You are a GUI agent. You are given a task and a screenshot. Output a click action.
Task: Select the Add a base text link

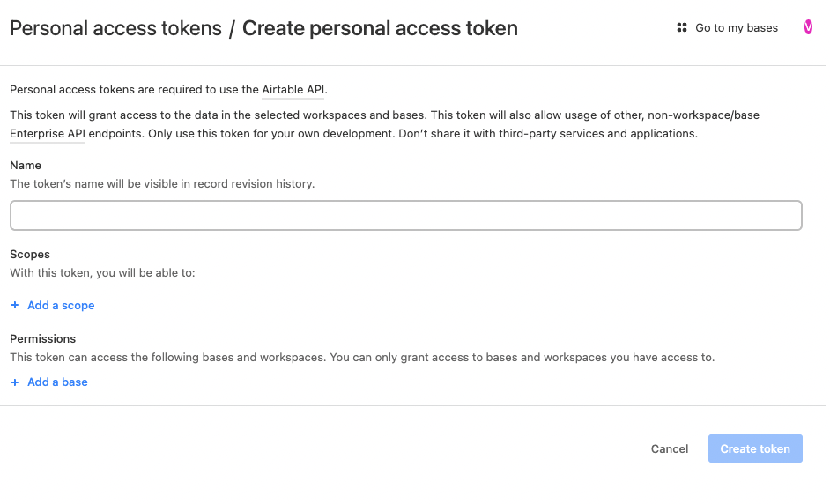click(57, 382)
